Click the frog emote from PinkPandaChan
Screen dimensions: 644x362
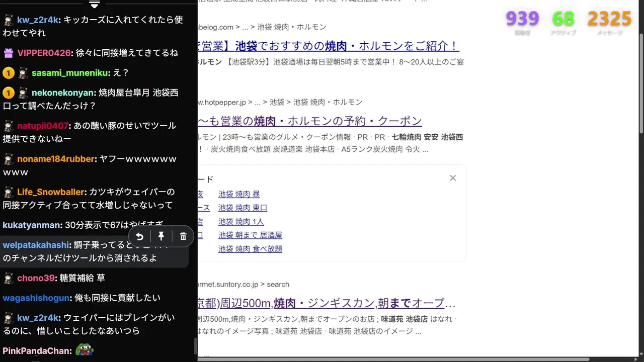(x=85, y=350)
